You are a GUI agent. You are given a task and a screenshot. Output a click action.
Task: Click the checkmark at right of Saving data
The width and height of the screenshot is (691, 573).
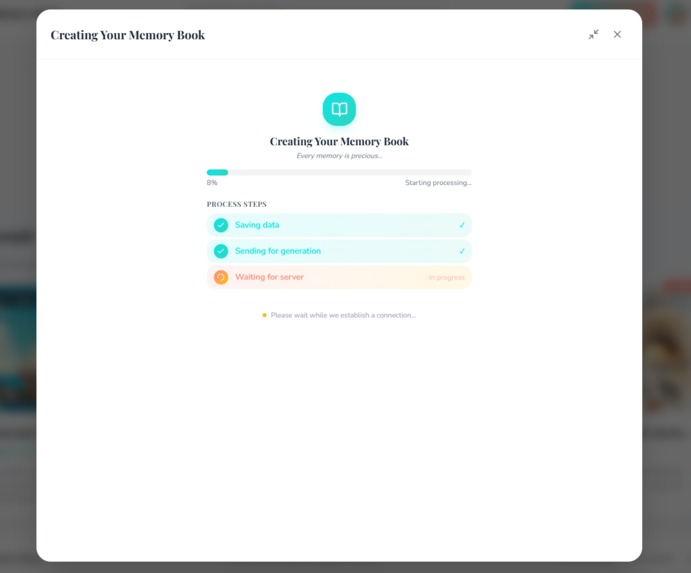coord(462,225)
